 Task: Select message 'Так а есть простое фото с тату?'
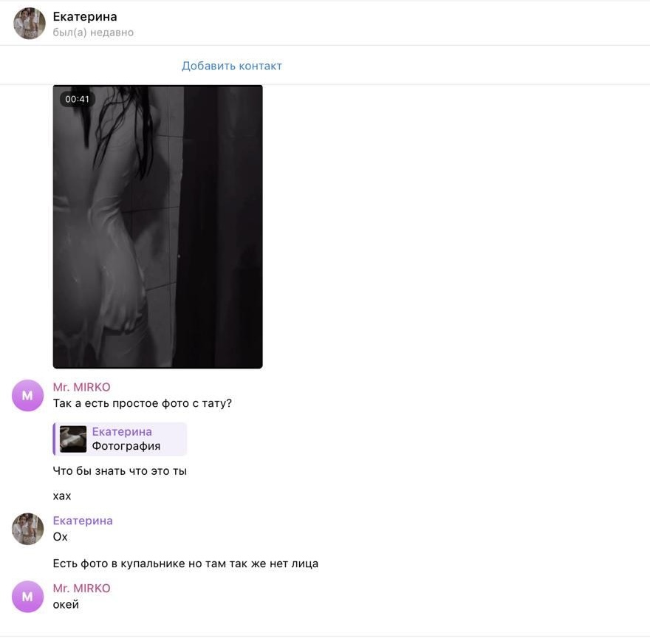[x=142, y=403]
